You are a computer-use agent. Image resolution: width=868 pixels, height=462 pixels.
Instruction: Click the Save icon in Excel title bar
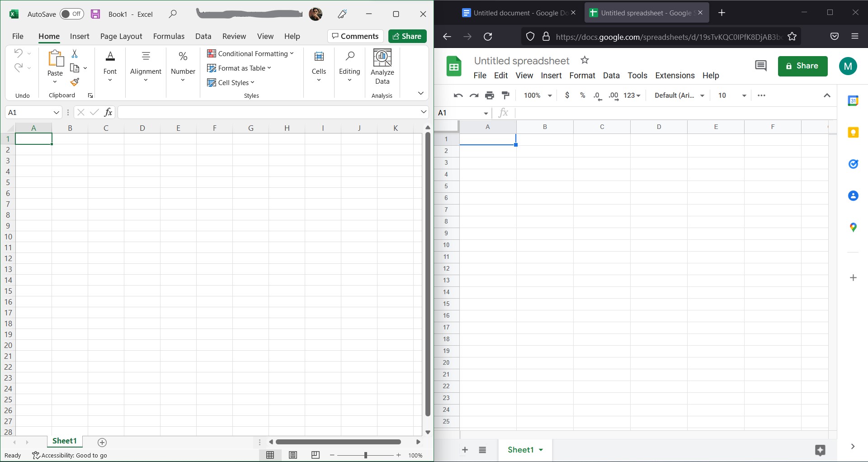[95, 14]
